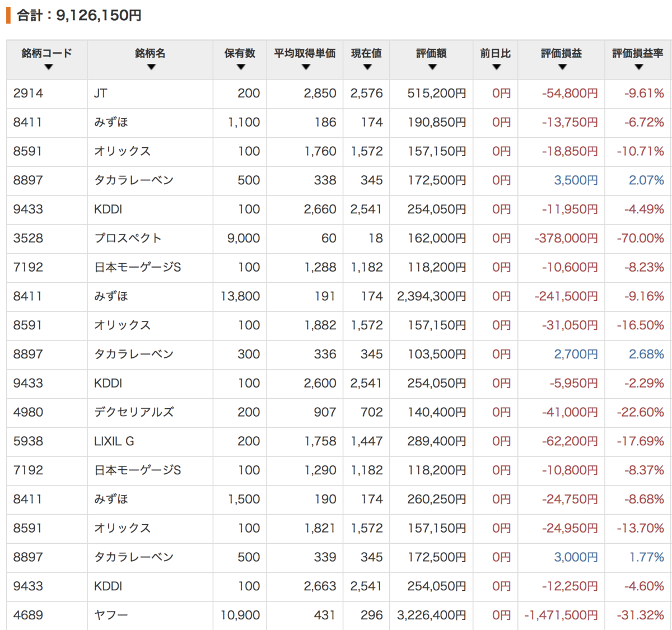Click the 銘柄コード header label

point(47,53)
